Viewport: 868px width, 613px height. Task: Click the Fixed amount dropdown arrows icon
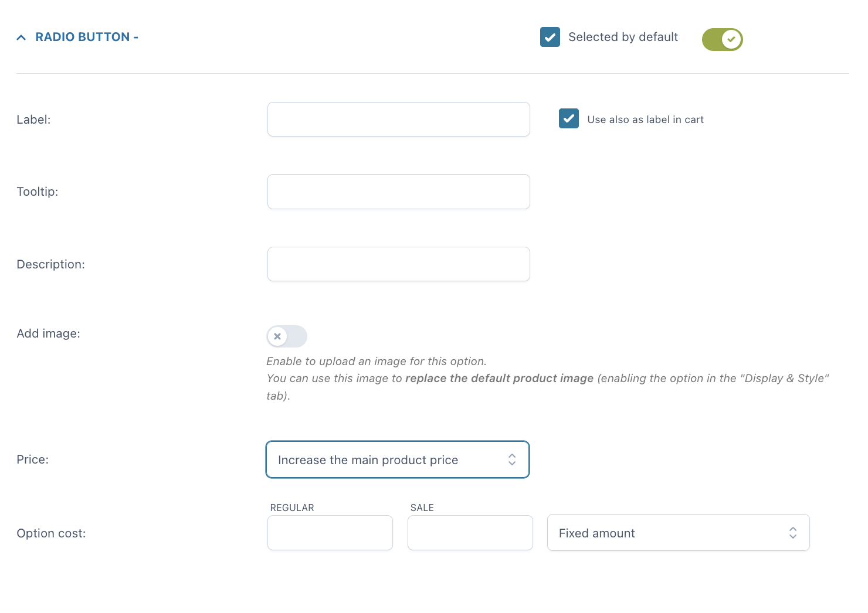coord(793,533)
